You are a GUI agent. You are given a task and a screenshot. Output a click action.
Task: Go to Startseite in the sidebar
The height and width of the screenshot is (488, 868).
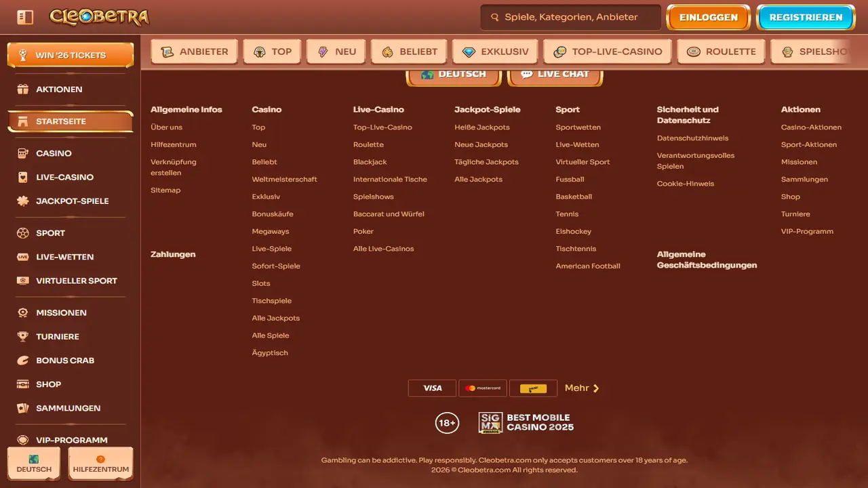coord(71,121)
